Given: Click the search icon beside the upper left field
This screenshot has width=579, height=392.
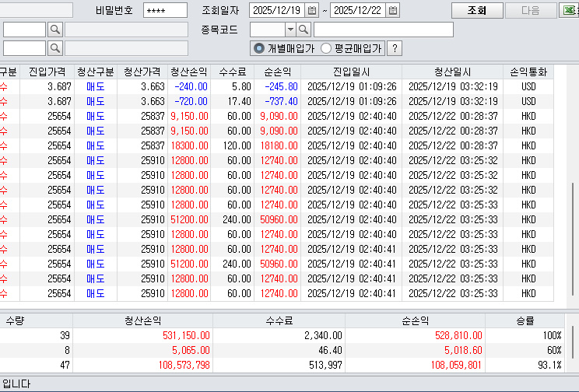Looking at the screenshot, I should point(55,30).
